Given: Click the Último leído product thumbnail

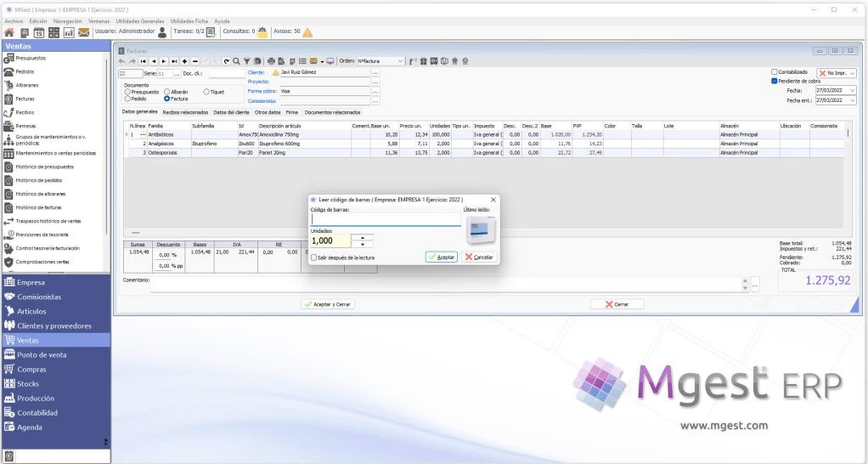Looking at the screenshot, I should point(481,229).
